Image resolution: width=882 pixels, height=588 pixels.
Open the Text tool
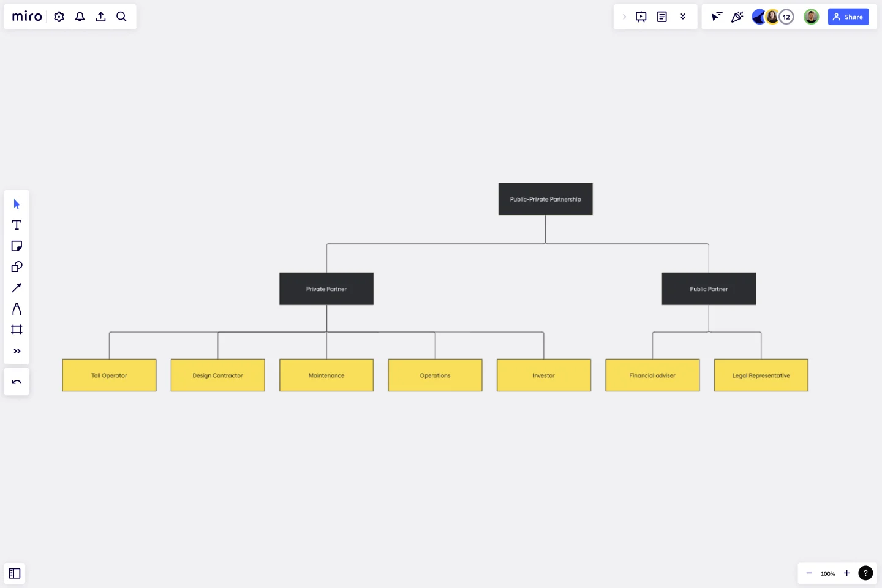point(17,225)
